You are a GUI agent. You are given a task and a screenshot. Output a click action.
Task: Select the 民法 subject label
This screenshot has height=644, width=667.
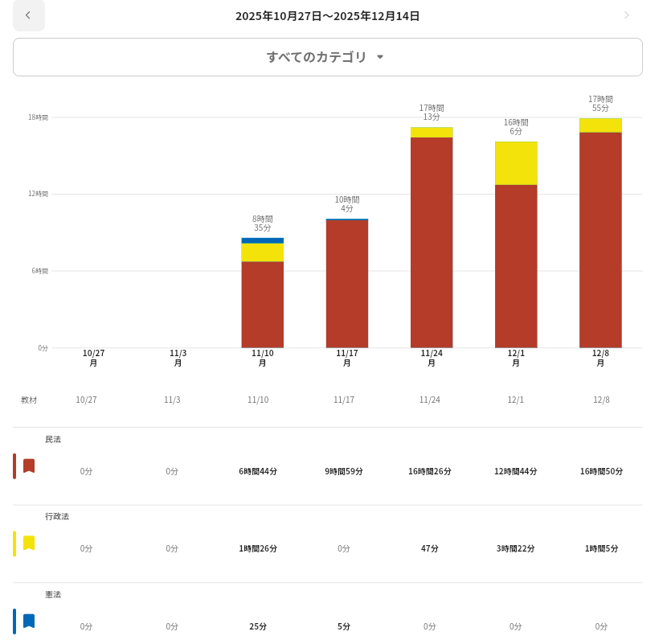pos(53,440)
